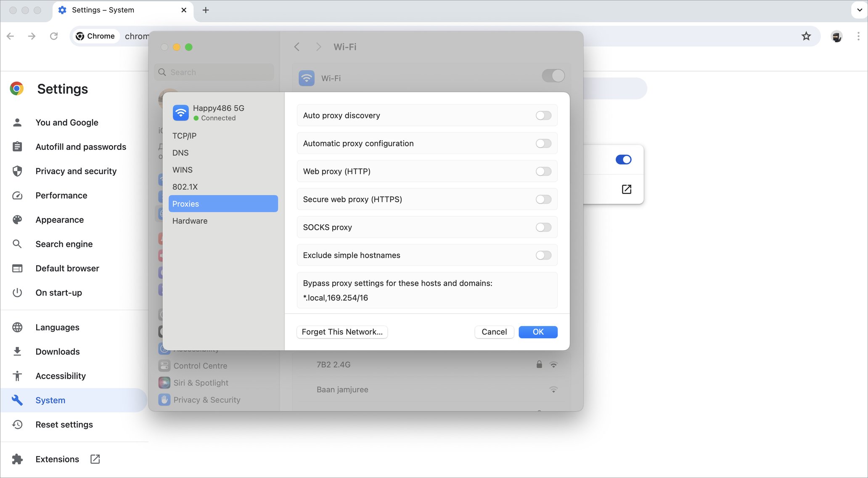This screenshot has height=478, width=868.
Task: Go back in System Settings Wi-Fi pane
Action: [x=297, y=47]
